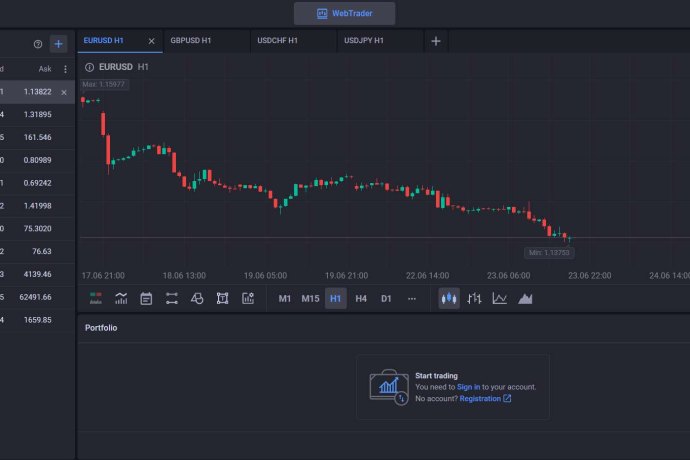The height and width of the screenshot is (460, 690).
Task: Click the Sign in link
Action: (x=468, y=387)
